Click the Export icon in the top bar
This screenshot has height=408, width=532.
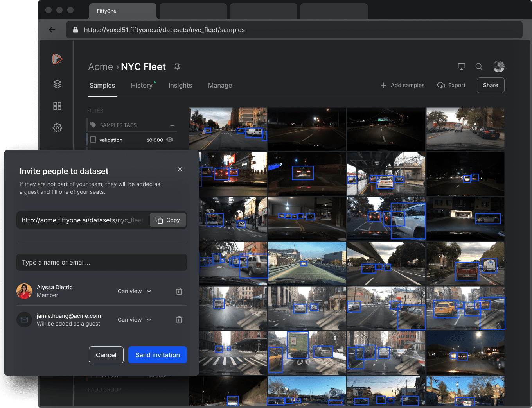[x=441, y=85]
